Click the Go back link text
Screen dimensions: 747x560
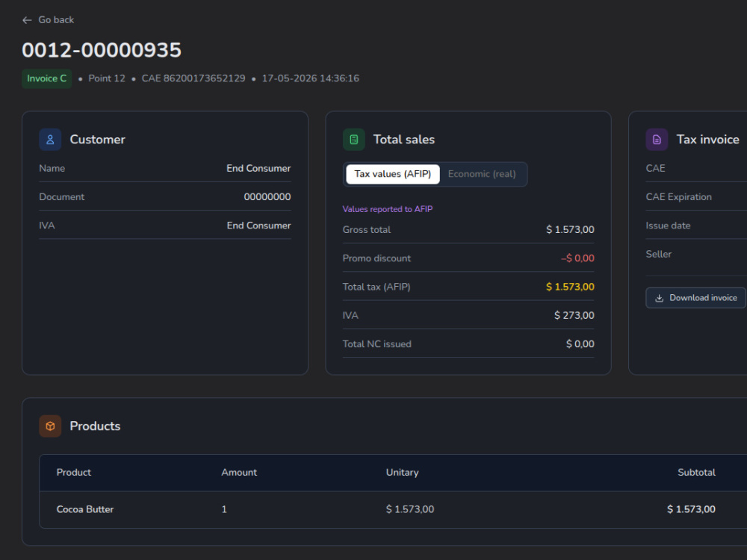coord(56,20)
